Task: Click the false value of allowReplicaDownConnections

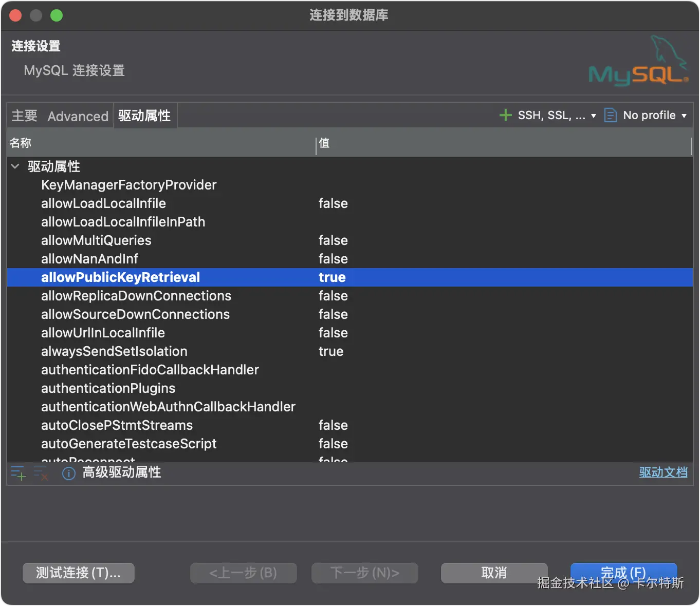Action: click(333, 296)
